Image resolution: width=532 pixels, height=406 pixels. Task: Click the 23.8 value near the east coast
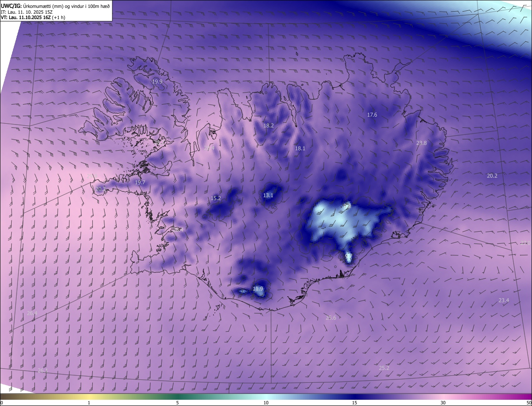coord(421,143)
